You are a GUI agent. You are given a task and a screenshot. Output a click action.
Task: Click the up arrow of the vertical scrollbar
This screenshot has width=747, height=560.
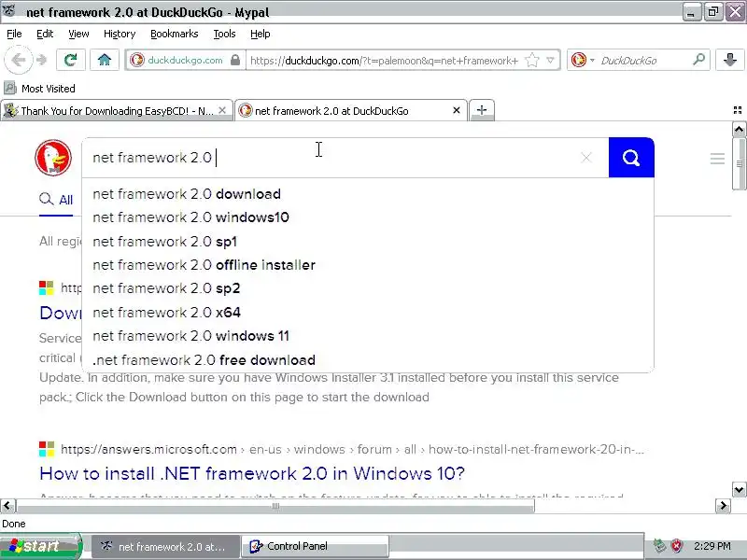point(739,129)
